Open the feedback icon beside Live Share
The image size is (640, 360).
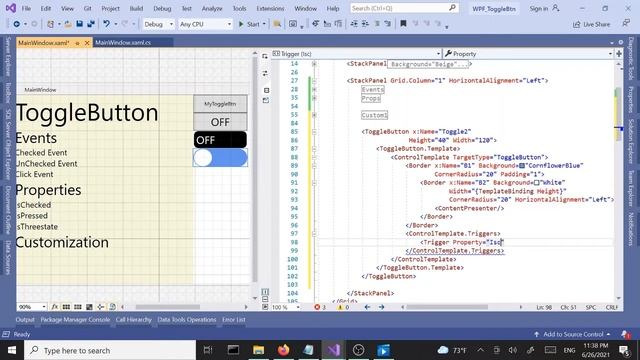click(x=626, y=24)
